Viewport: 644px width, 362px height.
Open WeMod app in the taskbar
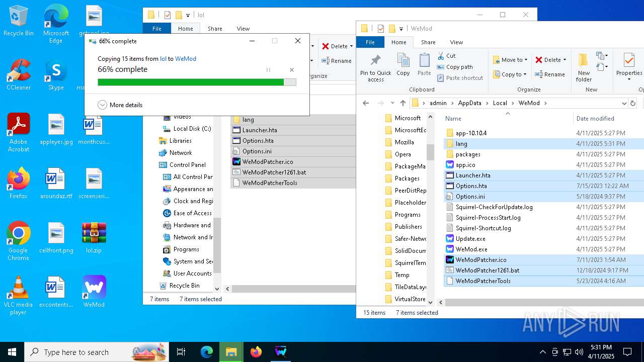pyautogui.click(x=281, y=352)
